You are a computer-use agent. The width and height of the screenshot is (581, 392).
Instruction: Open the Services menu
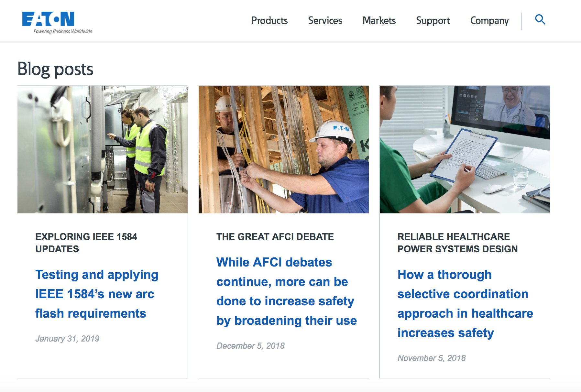tap(325, 21)
